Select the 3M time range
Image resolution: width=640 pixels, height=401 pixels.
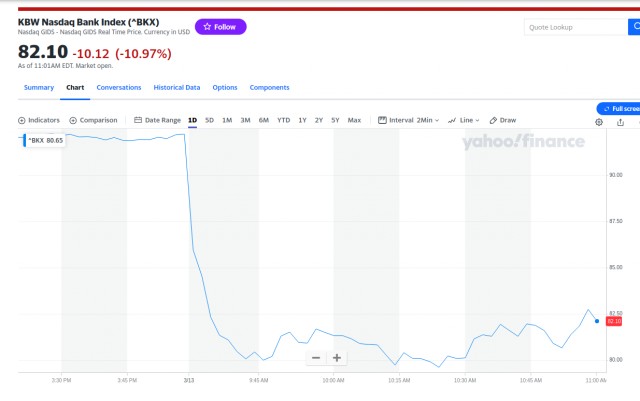coord(245,120)
